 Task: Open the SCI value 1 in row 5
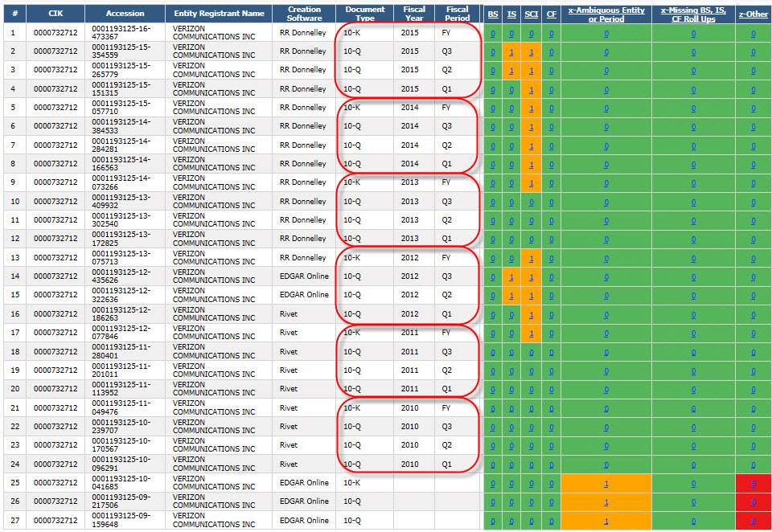tap(532, 108)
